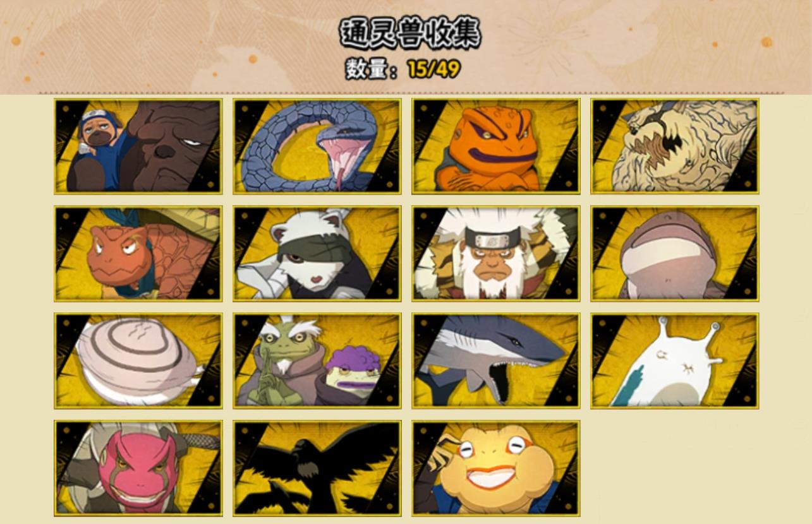The height and width of the screenshot is (524, 812).
Task: Open the black crow silhouette card
Action: 317,468
